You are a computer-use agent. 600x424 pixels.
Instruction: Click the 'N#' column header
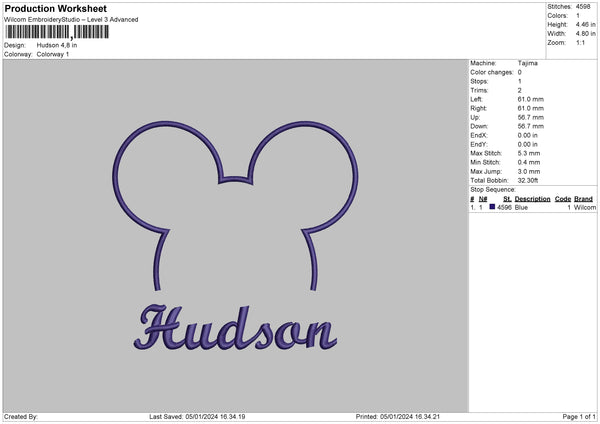(483, 199)
